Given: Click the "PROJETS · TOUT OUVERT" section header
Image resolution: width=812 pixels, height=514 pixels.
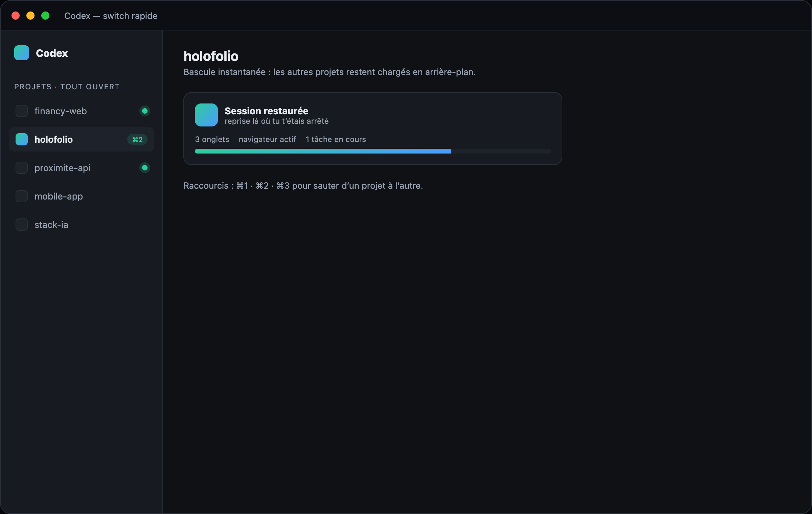Looking at the screenshot, I should [67, 87].
